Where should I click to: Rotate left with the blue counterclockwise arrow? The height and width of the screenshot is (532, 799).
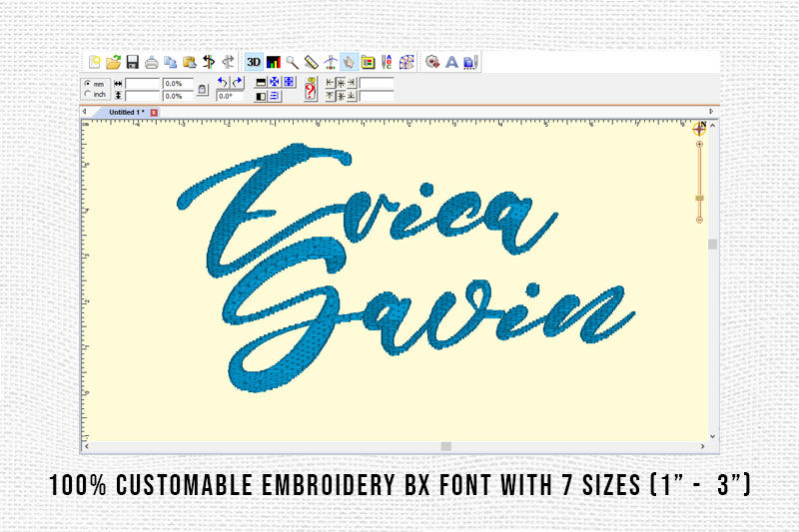pyautogui.click(x=222, y=83)
